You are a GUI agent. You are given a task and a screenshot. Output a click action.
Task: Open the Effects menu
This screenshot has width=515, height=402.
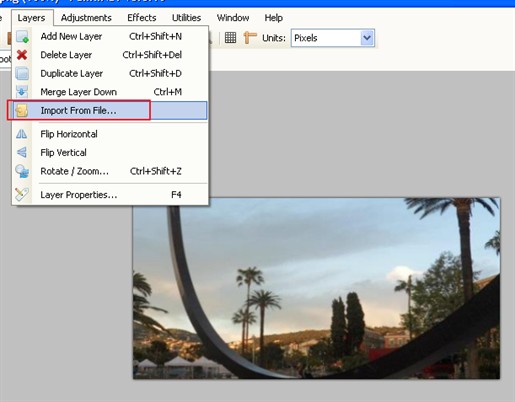click(x=142, y=18)
